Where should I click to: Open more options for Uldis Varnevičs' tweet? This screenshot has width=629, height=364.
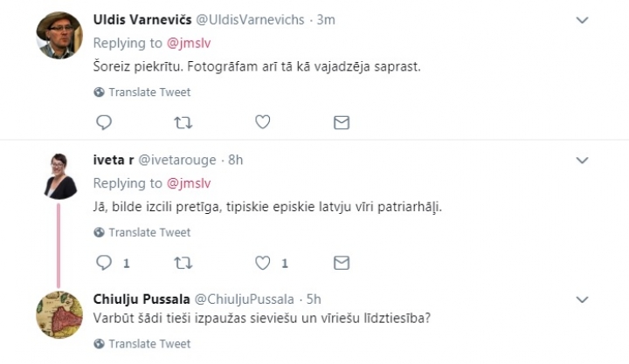click(584, 19)
